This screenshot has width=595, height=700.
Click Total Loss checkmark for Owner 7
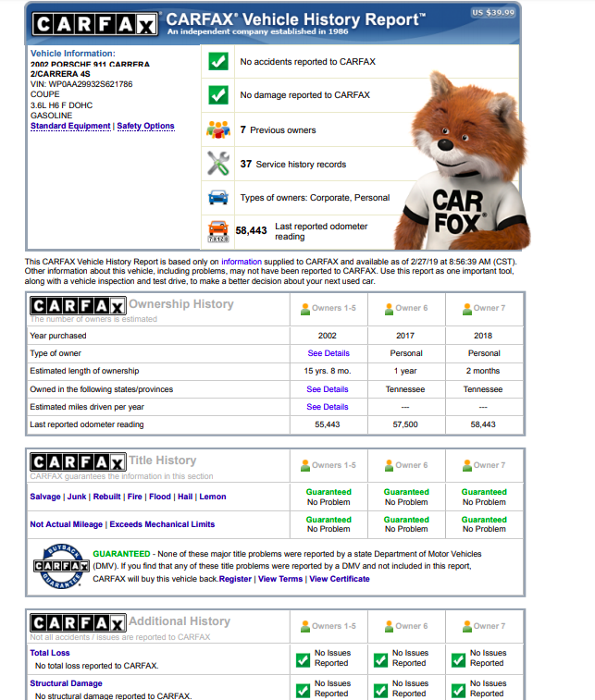pyautogui.click(x=458, y=660)
